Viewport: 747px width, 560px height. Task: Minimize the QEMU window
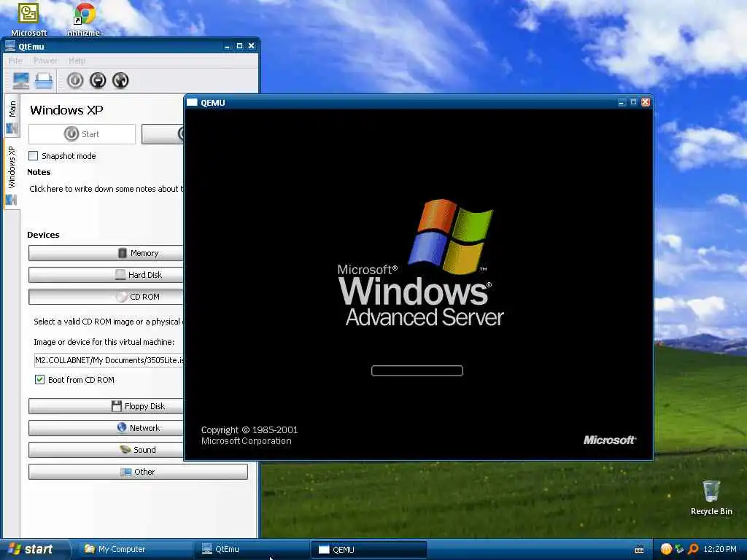tap(621, 102)
